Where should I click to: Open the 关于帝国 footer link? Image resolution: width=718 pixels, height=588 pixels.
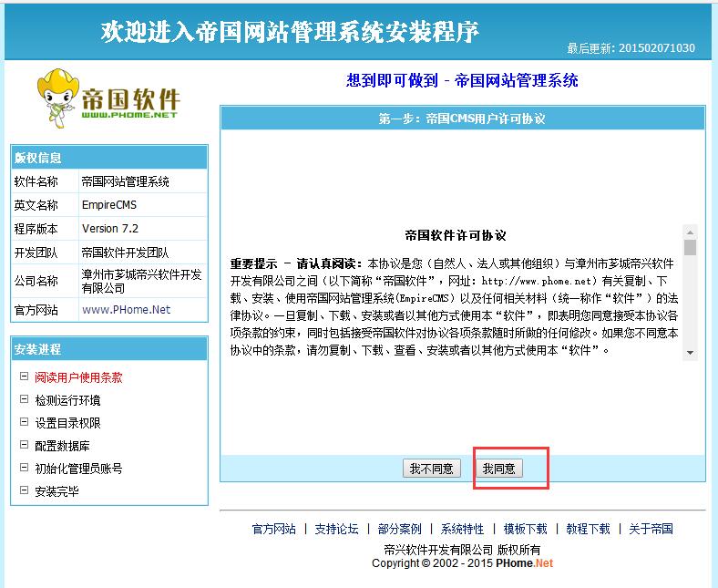651,529
